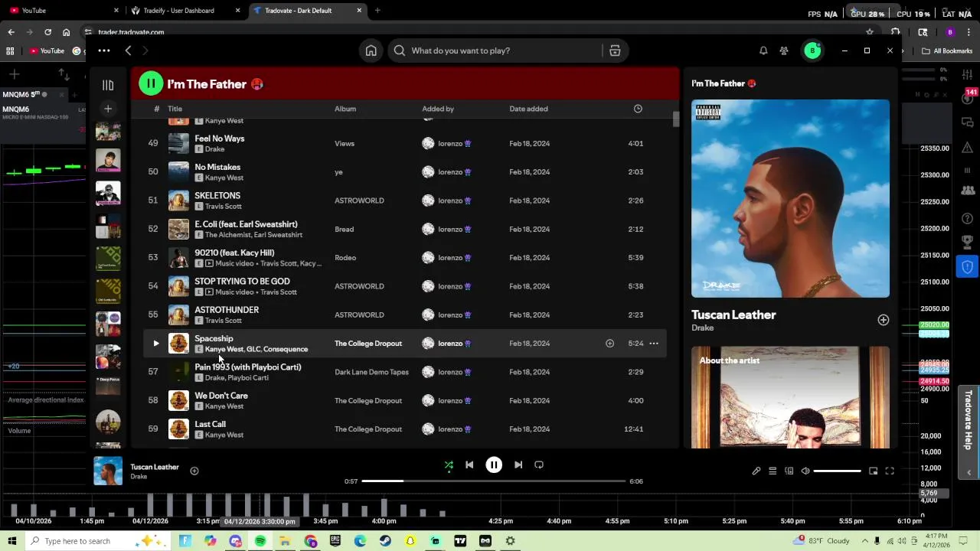Image resolution: width=980 pixels, height=551 pixels.
Task: Seek within the song progress bar
Action: tap(494, 481)
